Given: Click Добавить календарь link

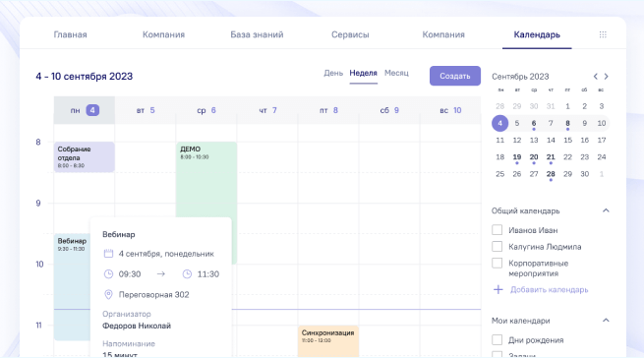Looking at the screenshot, I should click(549, 290).
